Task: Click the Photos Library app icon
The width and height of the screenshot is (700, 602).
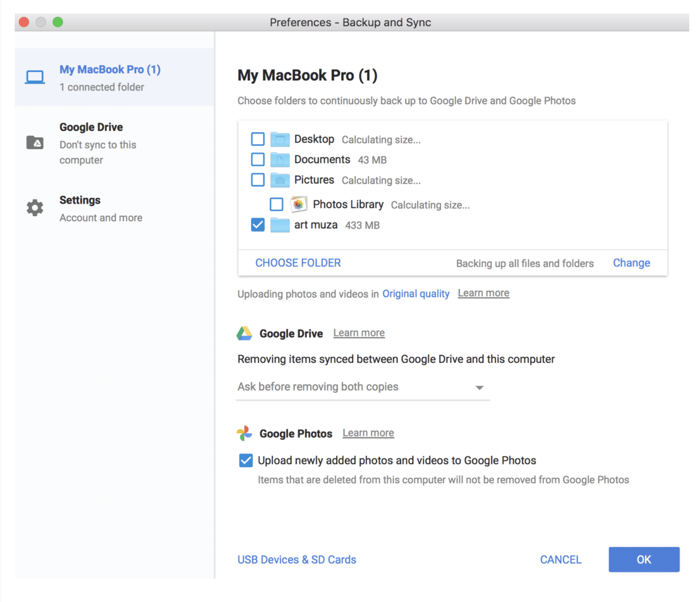Action: tap(299, 204)
